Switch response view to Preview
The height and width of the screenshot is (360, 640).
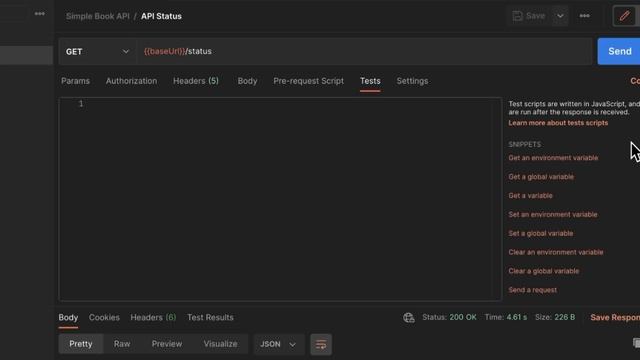point(167,344)
